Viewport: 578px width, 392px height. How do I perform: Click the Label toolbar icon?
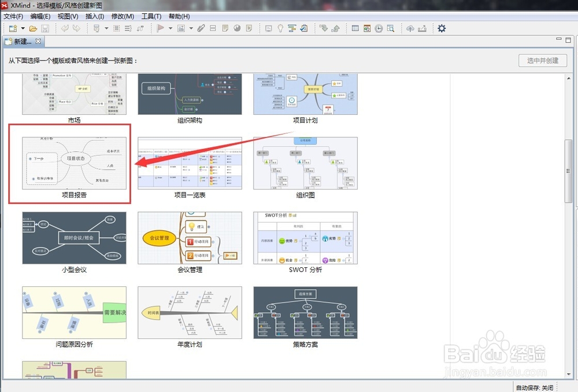213,28
